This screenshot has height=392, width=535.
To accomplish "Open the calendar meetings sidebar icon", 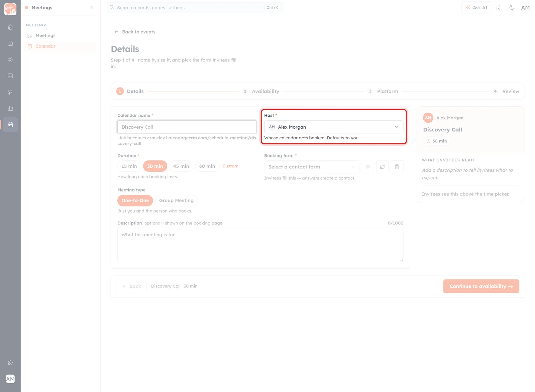I will click(10, 125).
